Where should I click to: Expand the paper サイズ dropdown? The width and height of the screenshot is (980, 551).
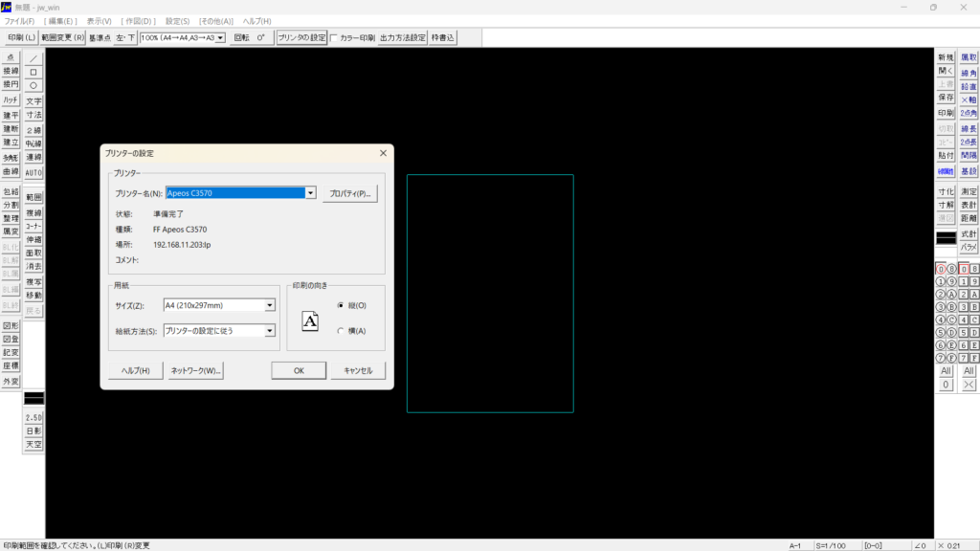(269, 305)
